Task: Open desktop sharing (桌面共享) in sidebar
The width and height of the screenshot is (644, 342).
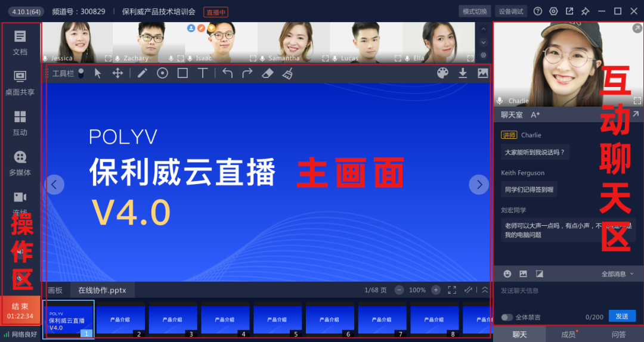Action: pos(20,83)
